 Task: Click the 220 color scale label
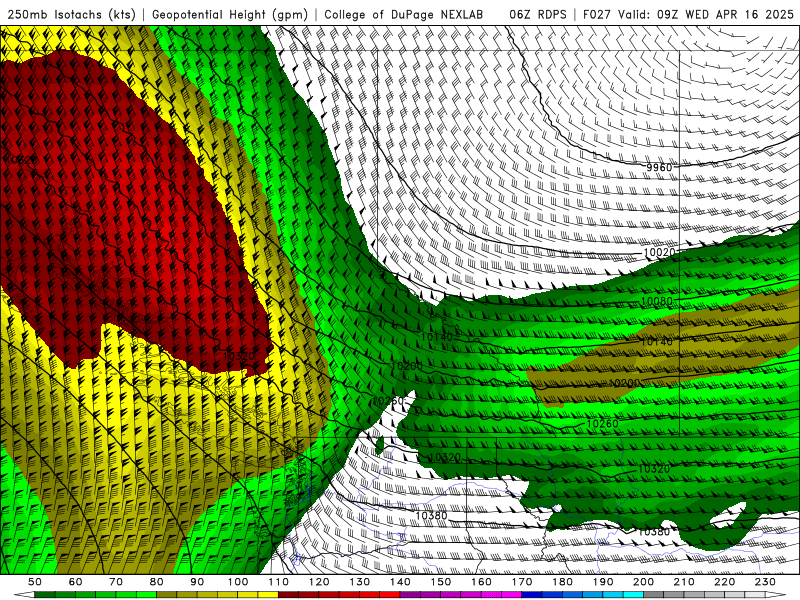pos(724,582)
